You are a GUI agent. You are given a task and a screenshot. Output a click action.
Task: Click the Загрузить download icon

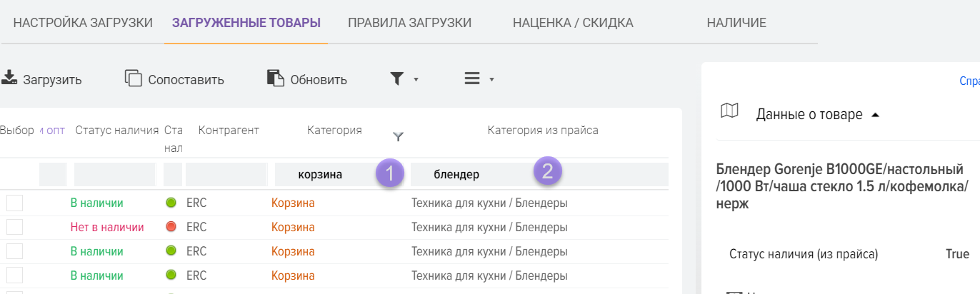9,78
